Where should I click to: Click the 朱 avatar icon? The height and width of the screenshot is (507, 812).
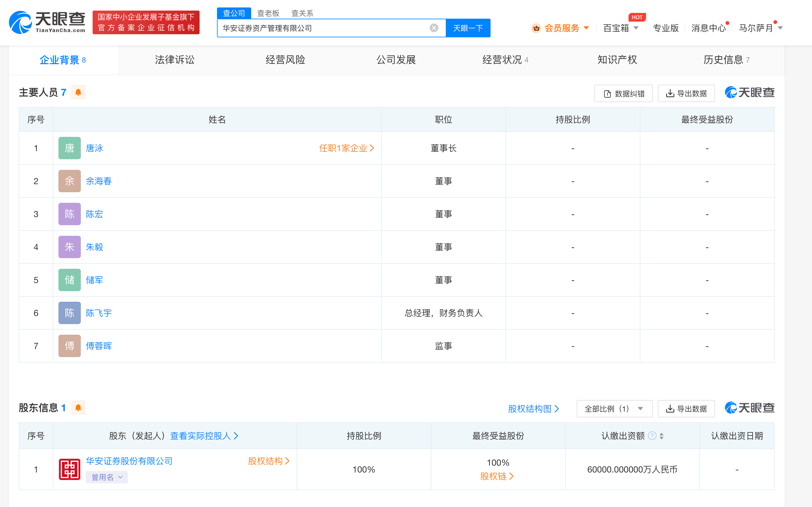[x=69, y=247]
